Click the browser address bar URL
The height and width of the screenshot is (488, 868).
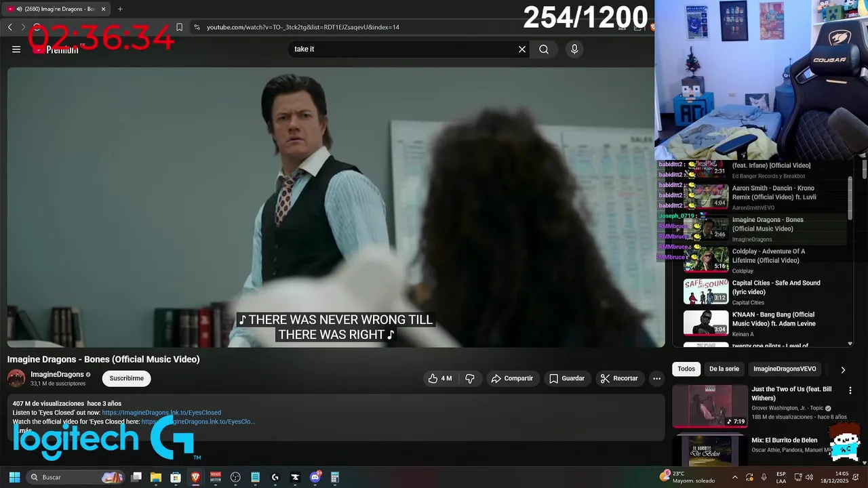click(302, 27)
